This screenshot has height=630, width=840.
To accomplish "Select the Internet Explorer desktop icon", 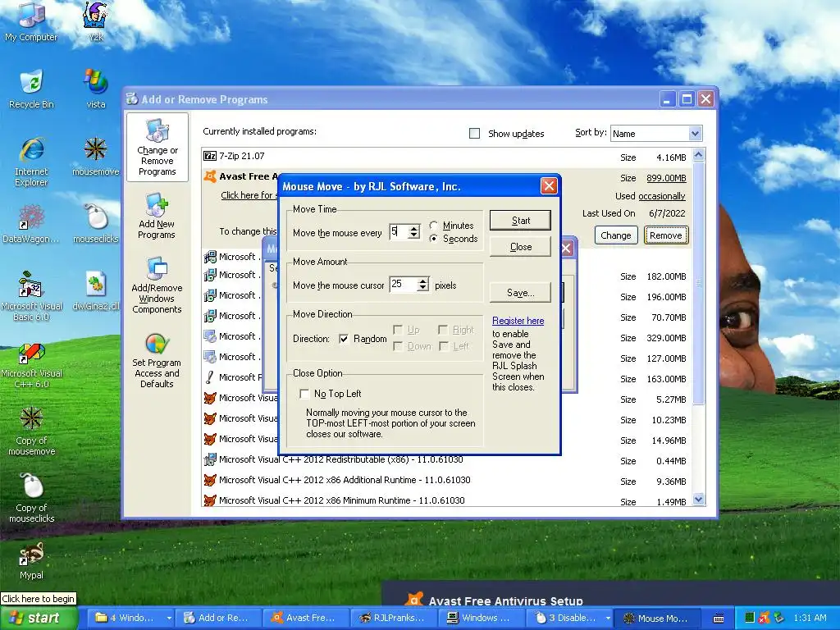I will click(31, 161).
